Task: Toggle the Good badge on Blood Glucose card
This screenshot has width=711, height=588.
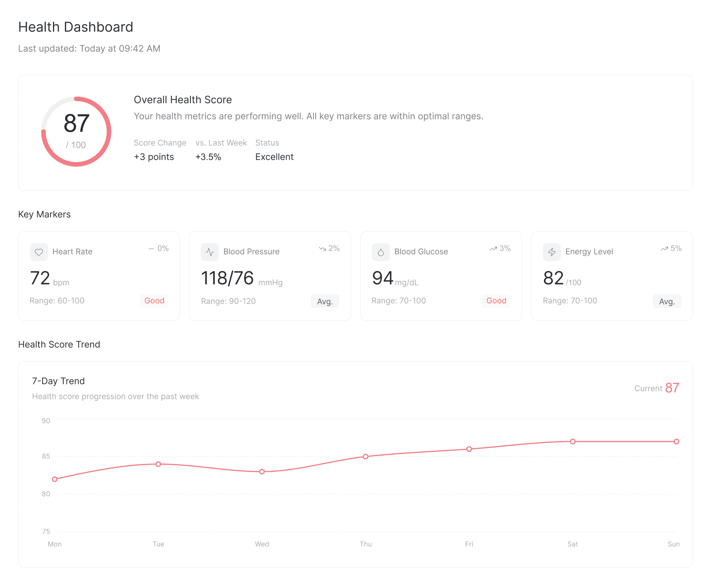Action: [x=496, y=301]
